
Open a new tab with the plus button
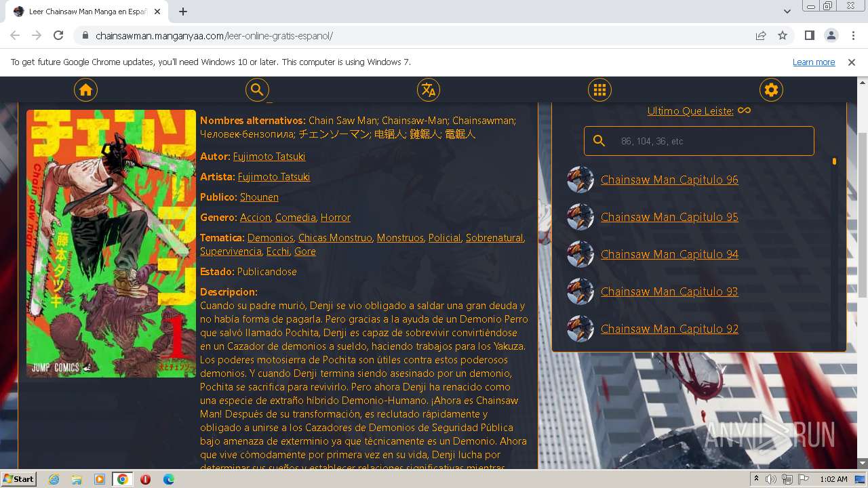183,12
